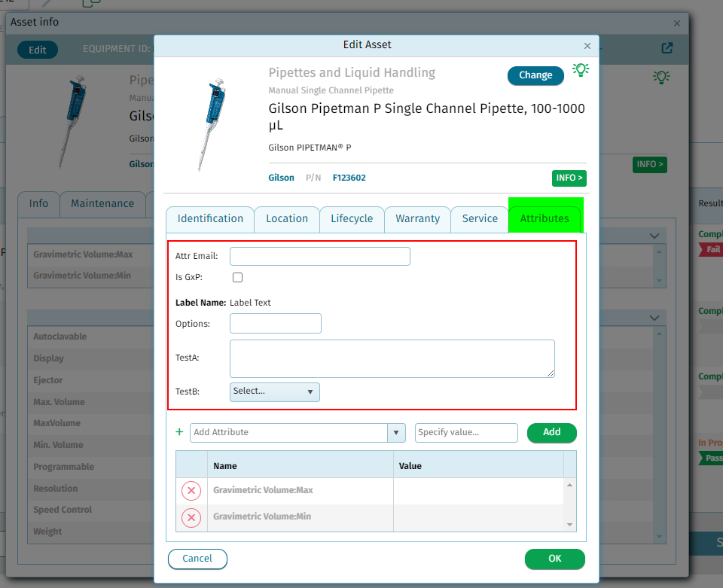Click the Change button
This screenshot has height=588, width=723.
click(x=535, y=75)
